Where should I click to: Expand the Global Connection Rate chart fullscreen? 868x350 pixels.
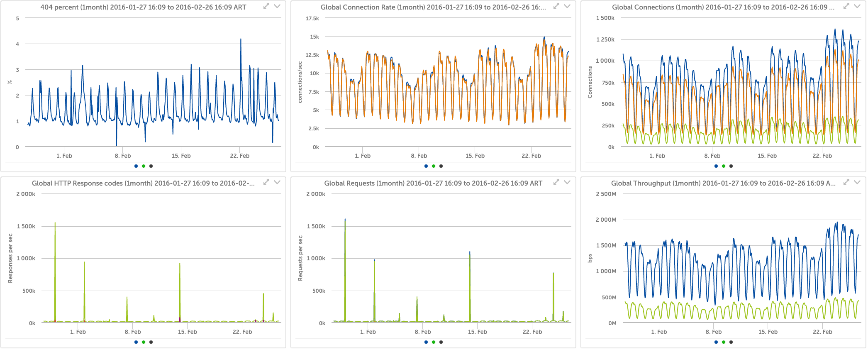[556, 6]
